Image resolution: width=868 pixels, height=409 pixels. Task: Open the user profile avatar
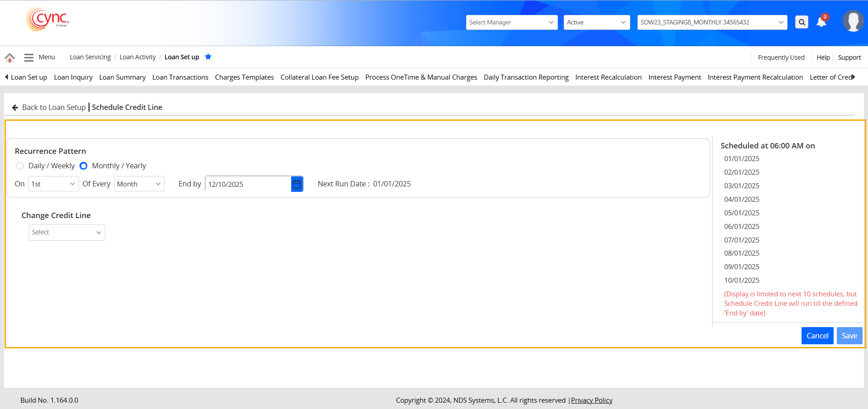[x=853, y=21]
